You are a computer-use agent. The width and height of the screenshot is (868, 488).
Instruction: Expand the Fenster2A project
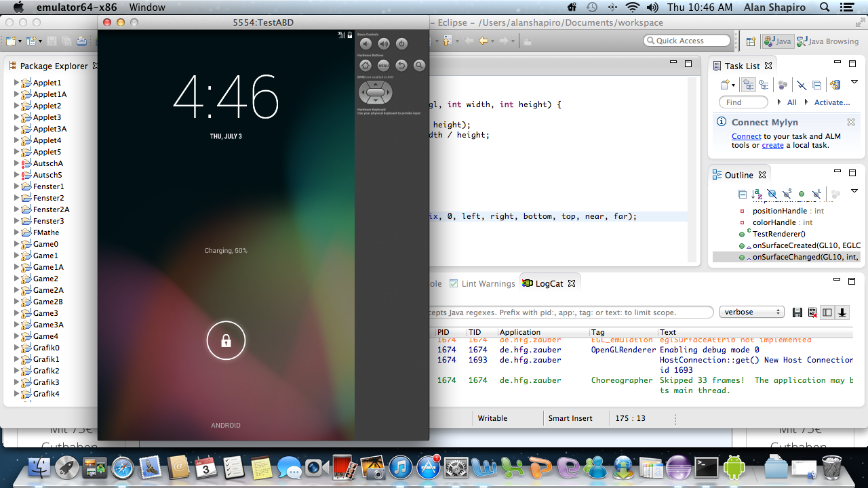click(x=17, y=209)
